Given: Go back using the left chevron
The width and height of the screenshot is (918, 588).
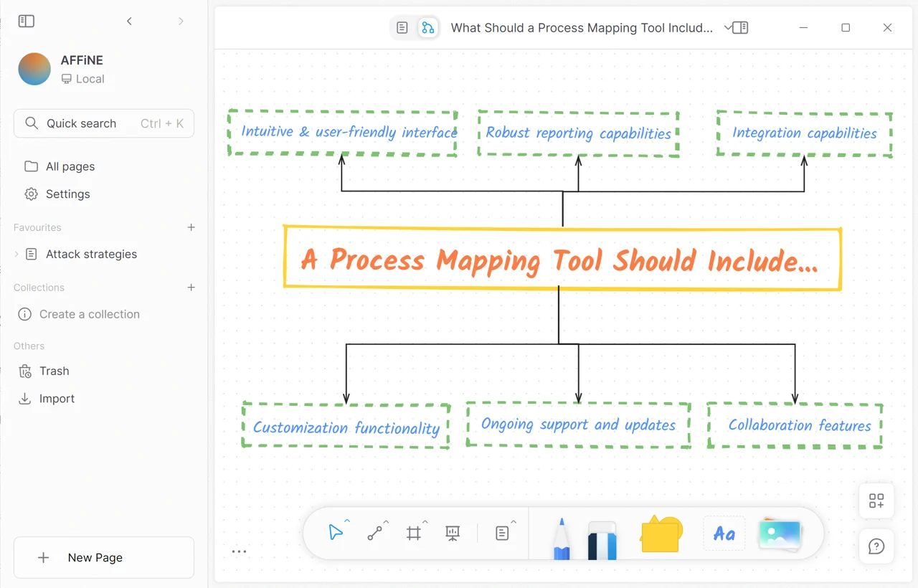Looking at the screenshot, I should (129, 22).
